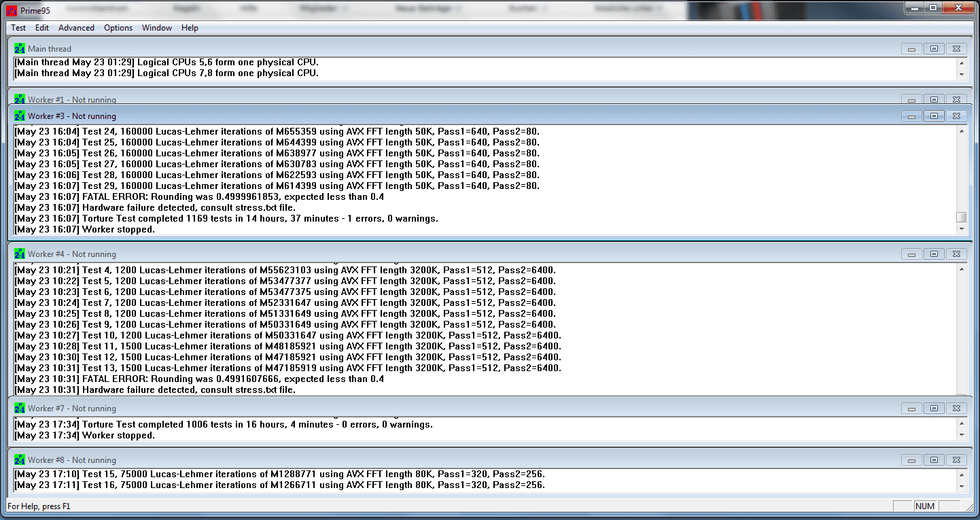Click the Worker #1 window icon

coord(20,99)
